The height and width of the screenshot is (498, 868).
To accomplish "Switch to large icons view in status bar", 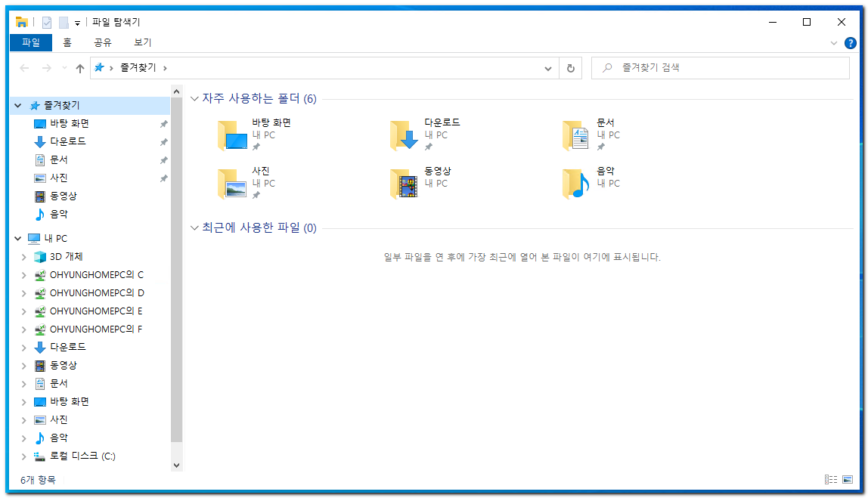I will [848, 479].
